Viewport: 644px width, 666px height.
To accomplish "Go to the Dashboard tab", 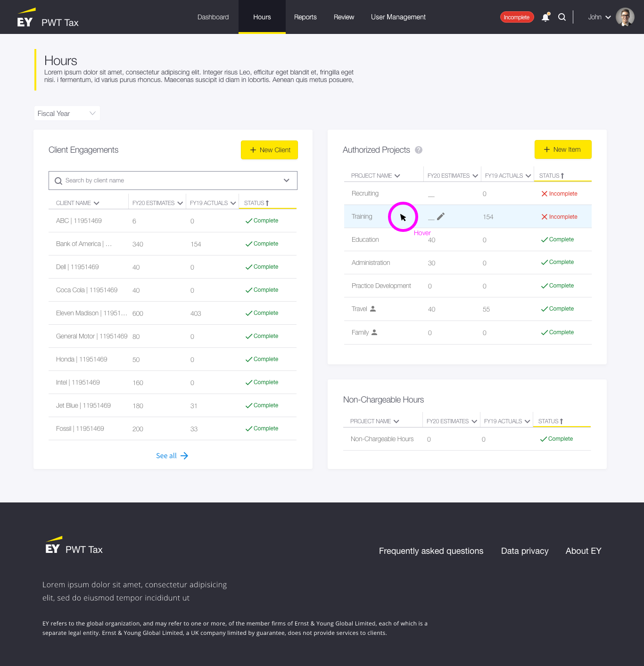I will point(213,17).
